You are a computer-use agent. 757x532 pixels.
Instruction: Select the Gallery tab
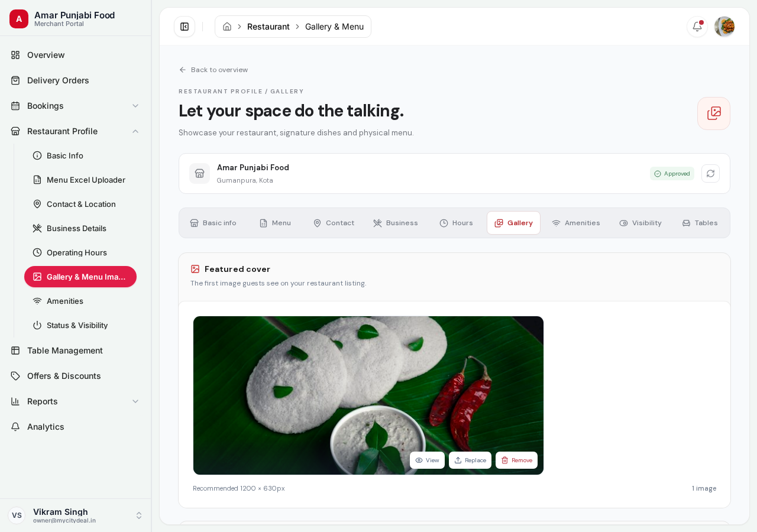pyautogui.click(x=513, y=223)
